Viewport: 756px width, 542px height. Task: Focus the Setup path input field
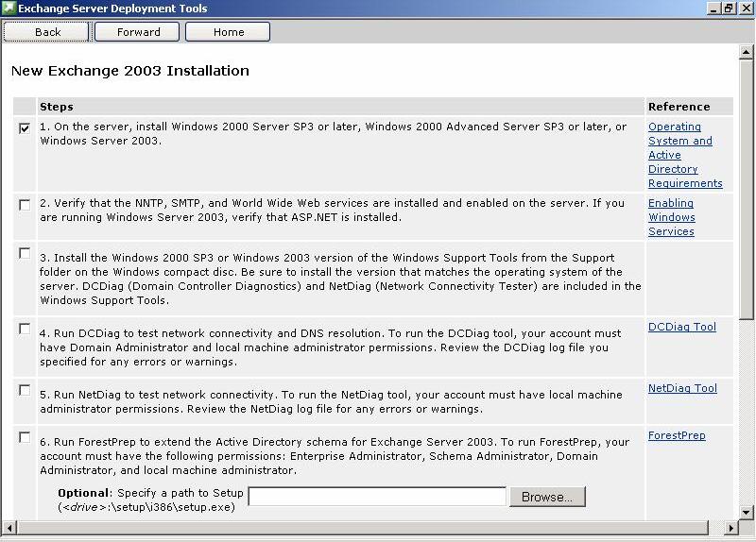(x=377, y=497)
